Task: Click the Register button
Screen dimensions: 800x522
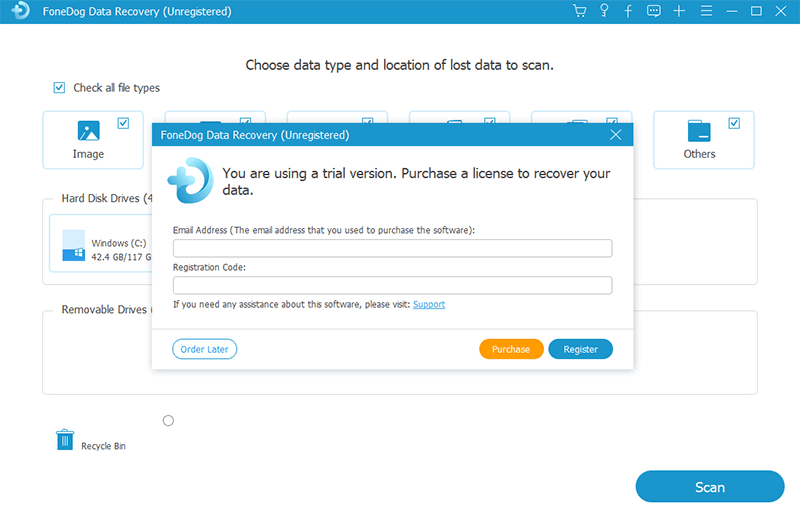Action: pos(581,349)
